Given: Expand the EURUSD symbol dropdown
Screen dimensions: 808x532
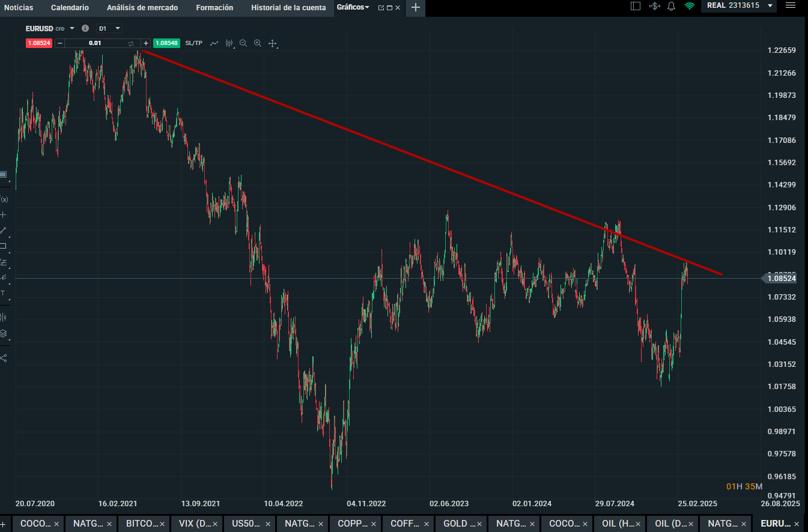Looking at the screenshot, I should 71,28.
